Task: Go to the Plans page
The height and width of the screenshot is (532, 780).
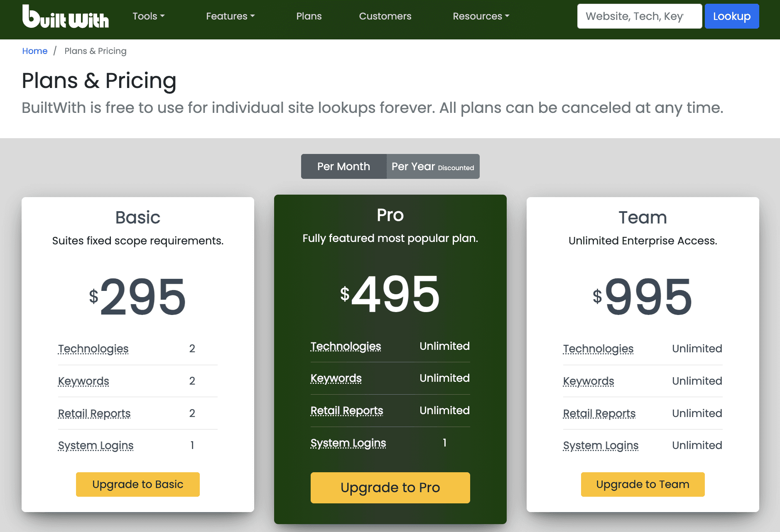Action: [x=309, y=16]
